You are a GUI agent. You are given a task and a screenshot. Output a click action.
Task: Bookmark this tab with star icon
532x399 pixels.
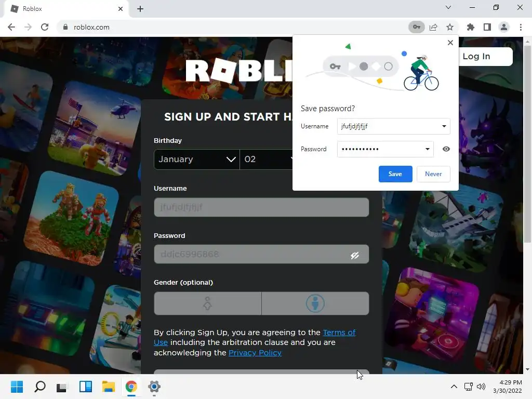(450, 27)
